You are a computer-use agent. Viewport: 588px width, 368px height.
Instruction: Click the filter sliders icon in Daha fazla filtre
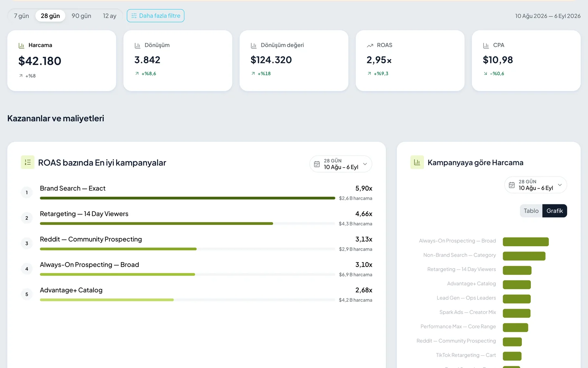[134, 16]
